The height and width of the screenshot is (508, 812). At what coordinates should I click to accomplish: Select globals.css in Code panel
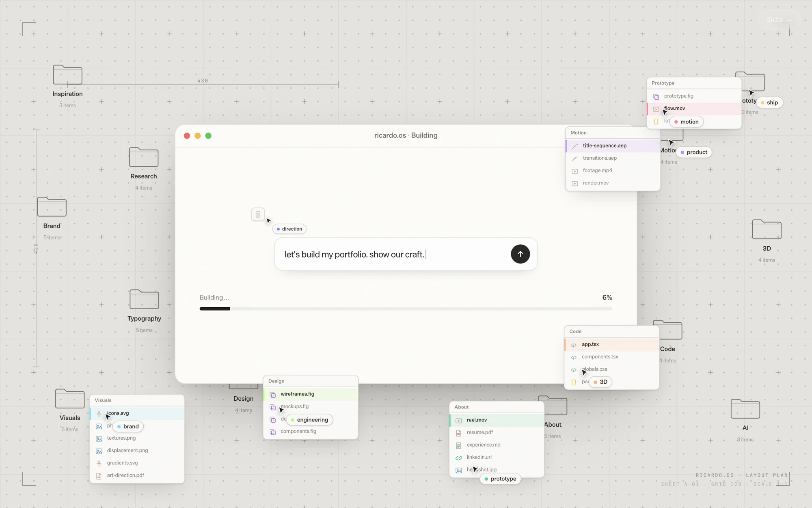[x=611, y=369]
